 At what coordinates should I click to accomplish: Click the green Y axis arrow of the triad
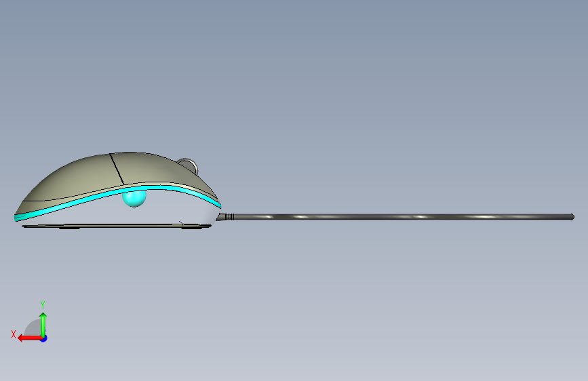(x=43, y=325)
